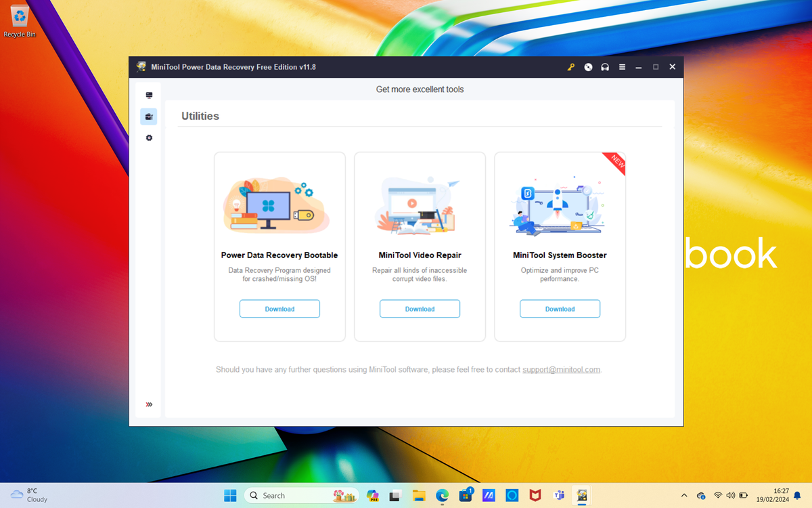Open the MyASUS app from taskbar
This screenshot has width=812, height=508.
(489, 495)
